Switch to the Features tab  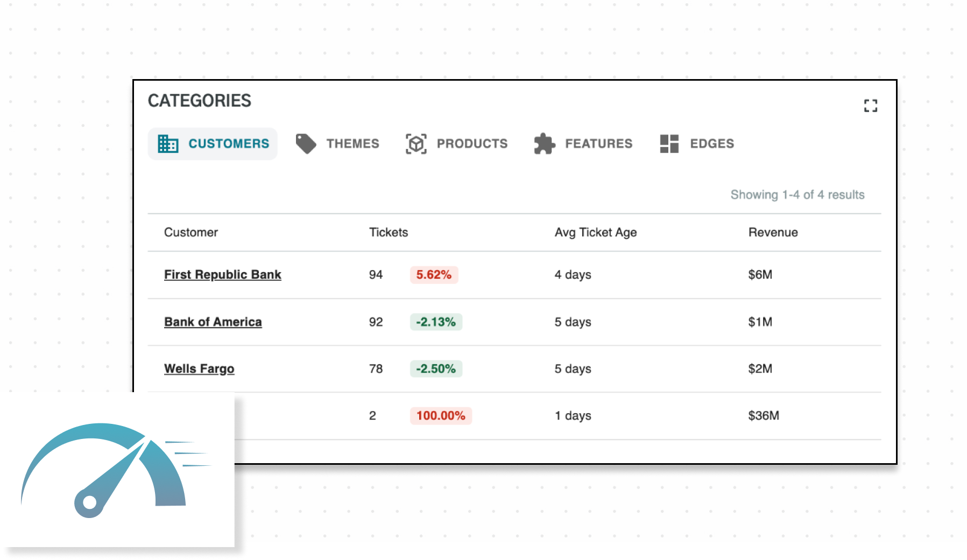coord(583,144)
